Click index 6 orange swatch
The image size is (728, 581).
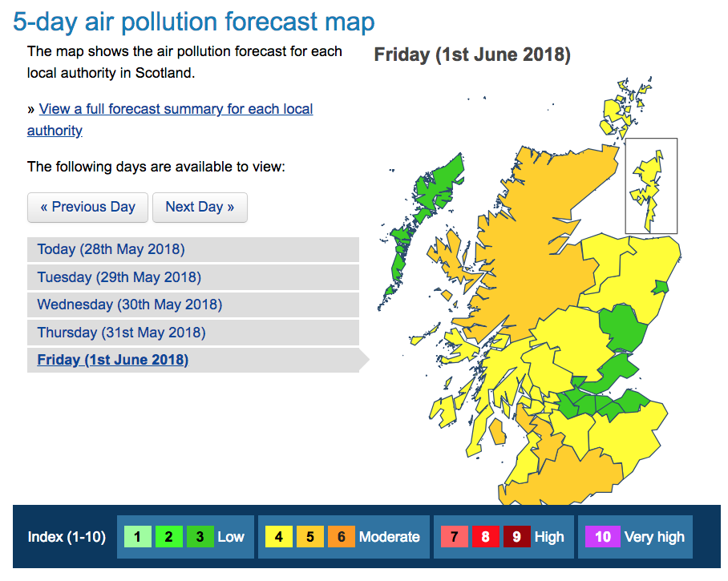tap(342, 537)
